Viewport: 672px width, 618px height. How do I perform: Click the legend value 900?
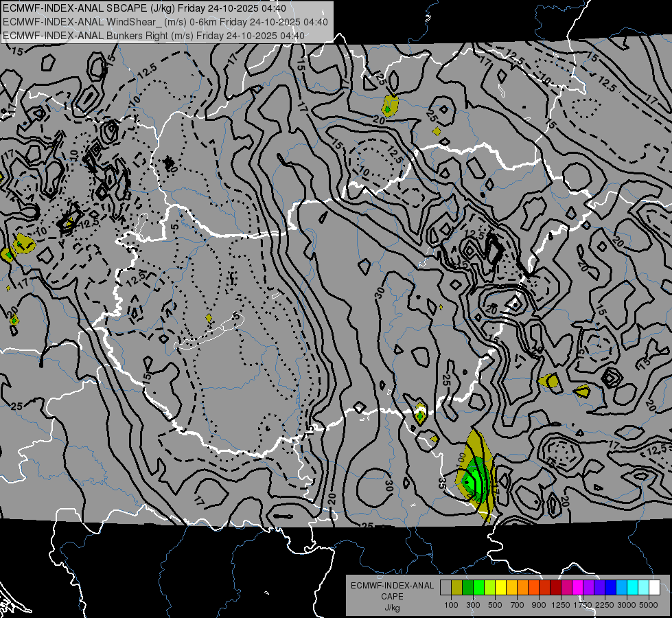[x=539, y=605]
